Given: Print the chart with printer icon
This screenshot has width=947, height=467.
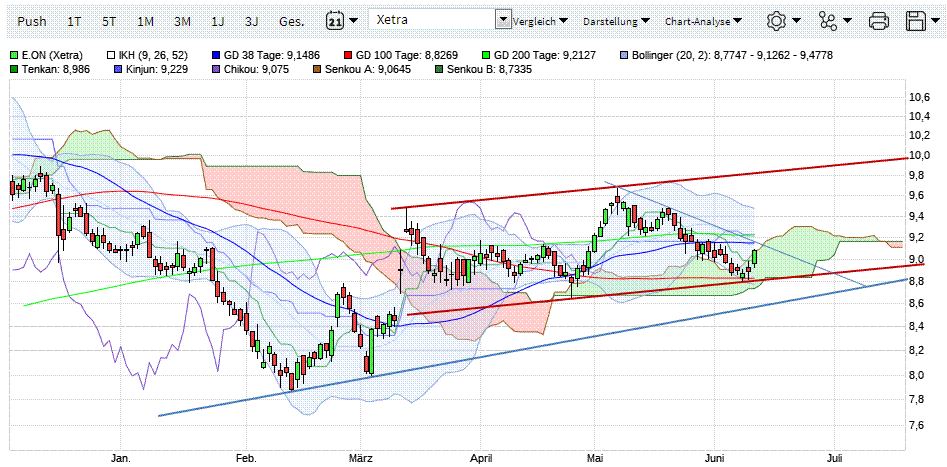Looking at the screenshot, I should point(879,21).
